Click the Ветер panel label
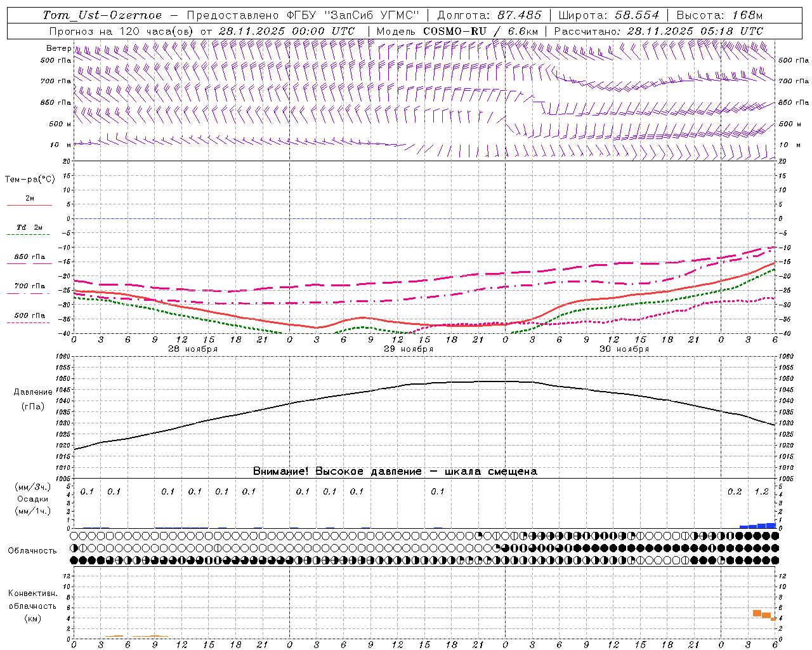 click(x=58, y=48)
